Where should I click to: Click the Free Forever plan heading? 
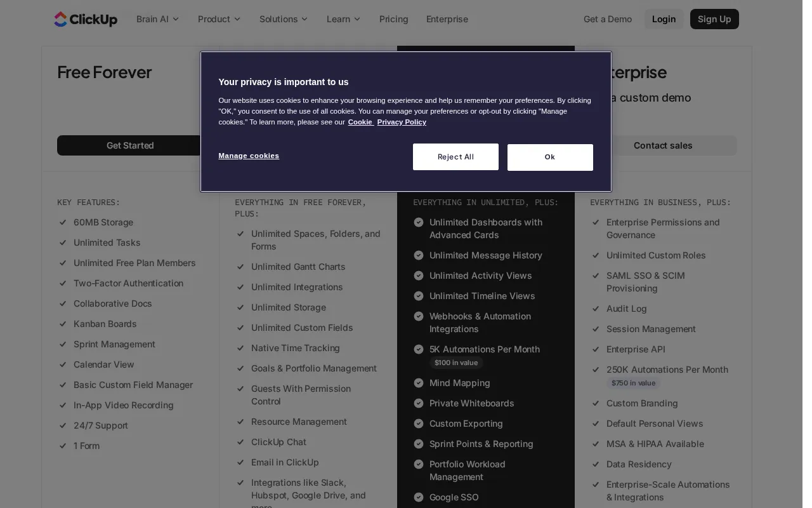coord(104,72)
